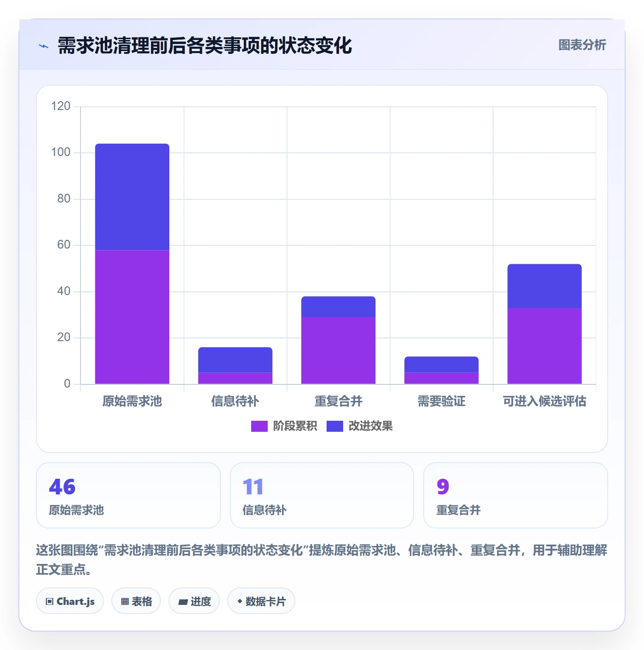The height and width of the screenshot is (650, 644).
Task: Click the 原始需求池 x-axis label
Action: point(132,401)
